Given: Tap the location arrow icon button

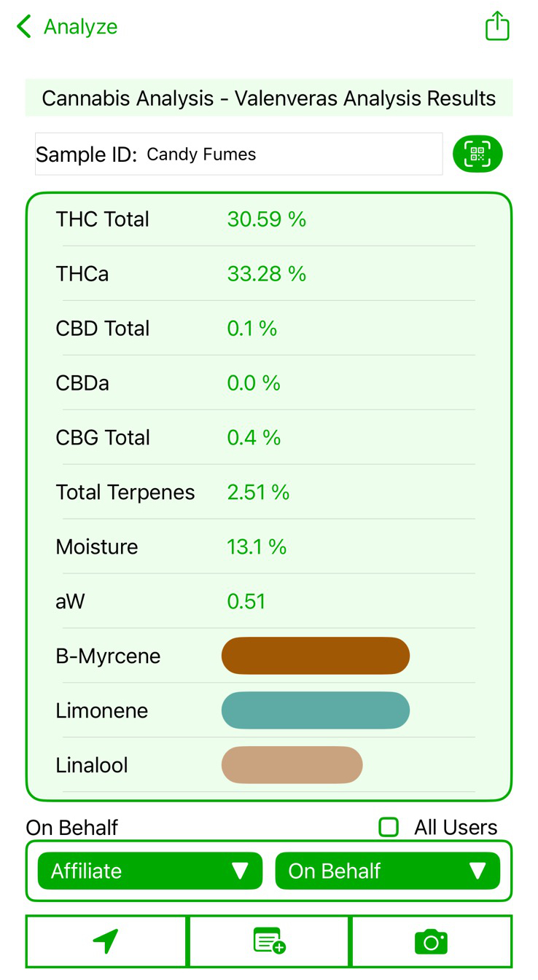Looking at the screenshot, I should coord(106,941).
